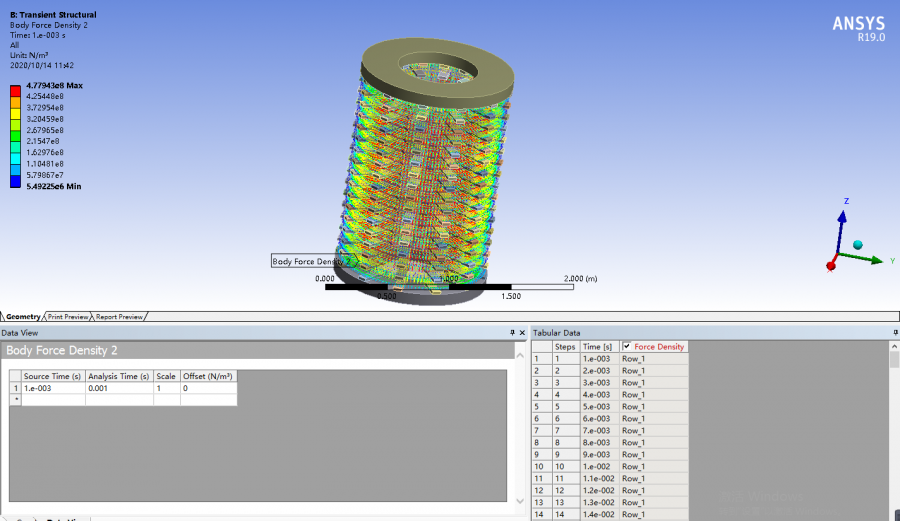Click the Time [s] column header
This screenshot has width=900, height=521.
599,346
